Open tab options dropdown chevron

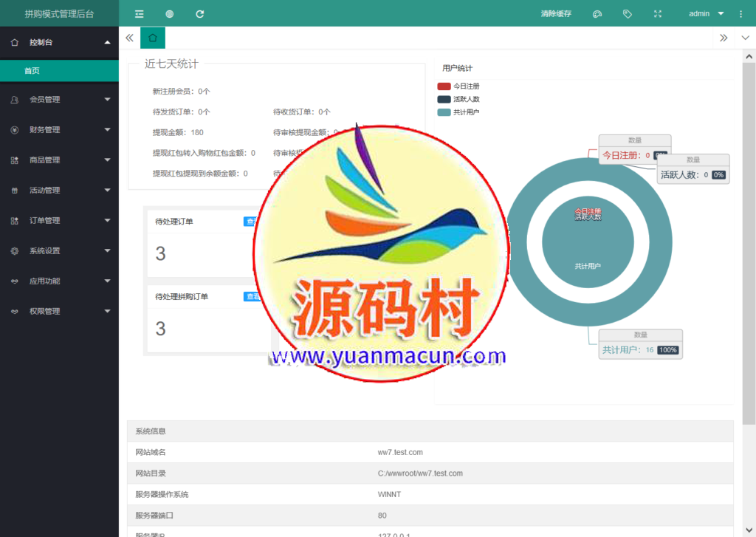point(745,38)
